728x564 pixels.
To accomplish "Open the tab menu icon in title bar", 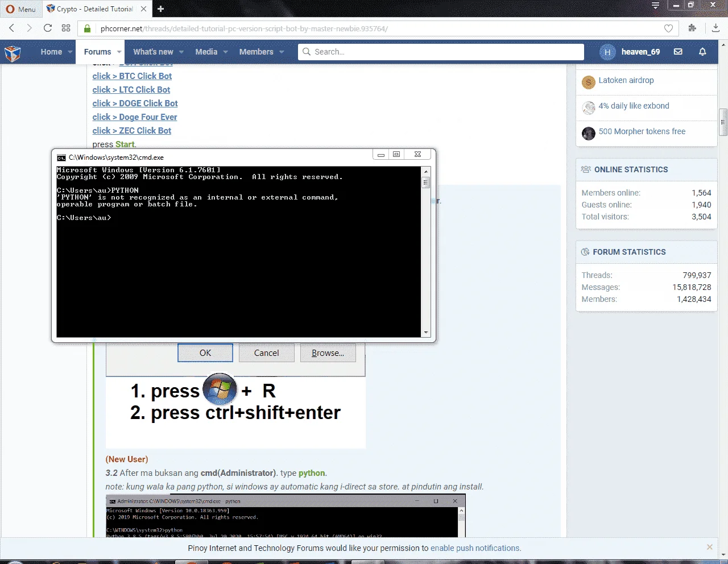I will click(x=655, y=5).
